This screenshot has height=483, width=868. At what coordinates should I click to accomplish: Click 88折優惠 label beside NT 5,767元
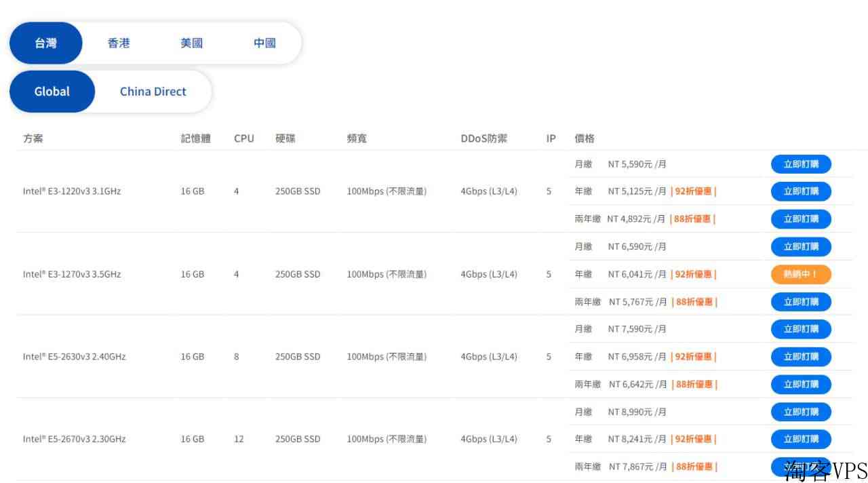[694, 302]
